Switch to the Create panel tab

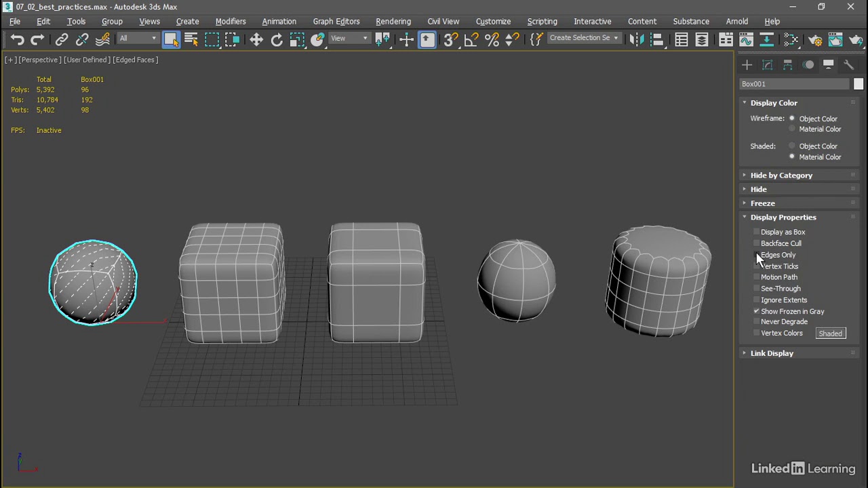coord(747,65)
